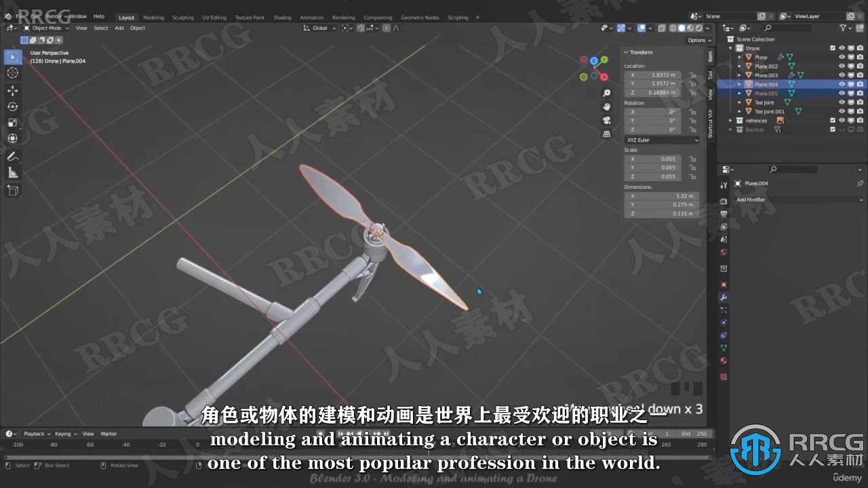The image size is (868, 488).
Task: Toggle the BackUp collection checkbox
Action: tap(833, 129)
